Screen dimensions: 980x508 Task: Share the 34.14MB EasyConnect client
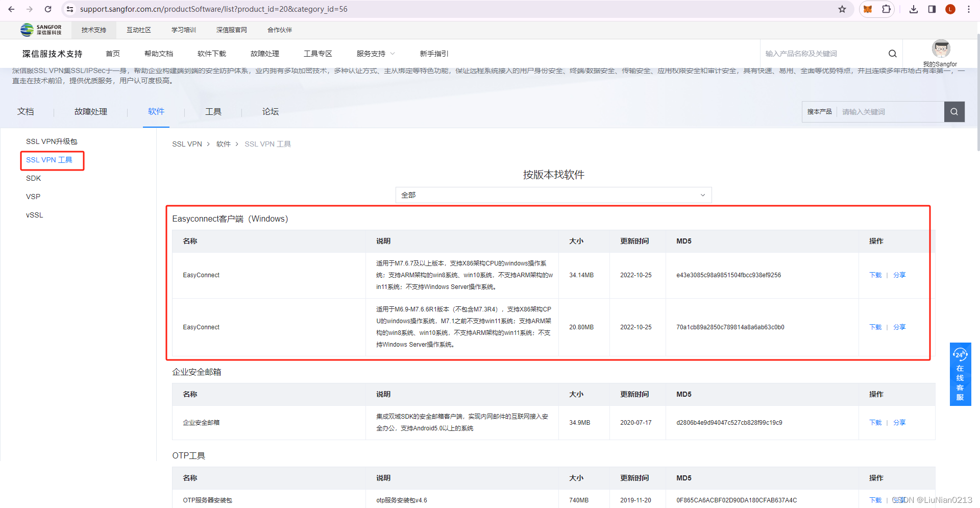(x=899, y=275)
